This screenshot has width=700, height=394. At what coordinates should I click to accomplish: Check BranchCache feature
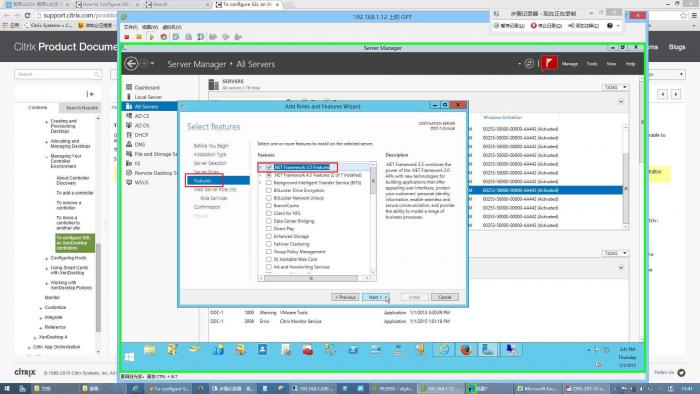coord(269,206)
